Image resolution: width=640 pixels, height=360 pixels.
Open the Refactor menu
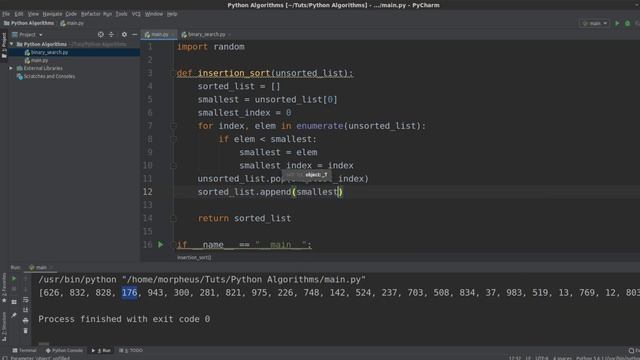click(x=91, y=14)
